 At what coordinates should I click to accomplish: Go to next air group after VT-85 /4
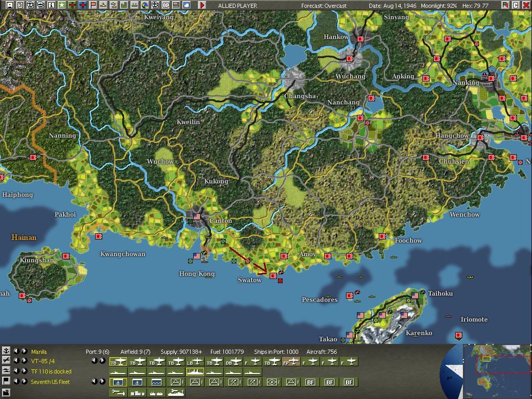[24, 361]
